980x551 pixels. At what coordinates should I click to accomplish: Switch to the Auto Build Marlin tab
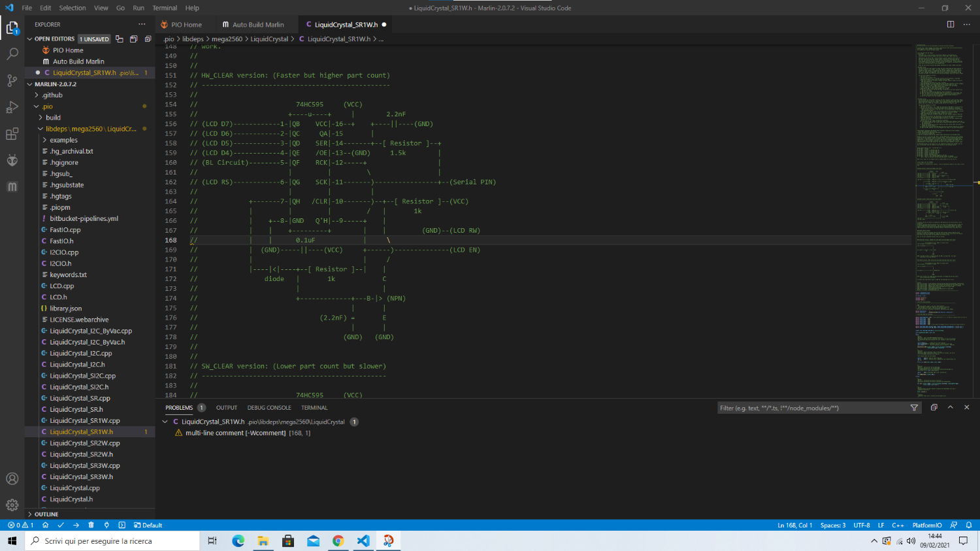(257, 25)
